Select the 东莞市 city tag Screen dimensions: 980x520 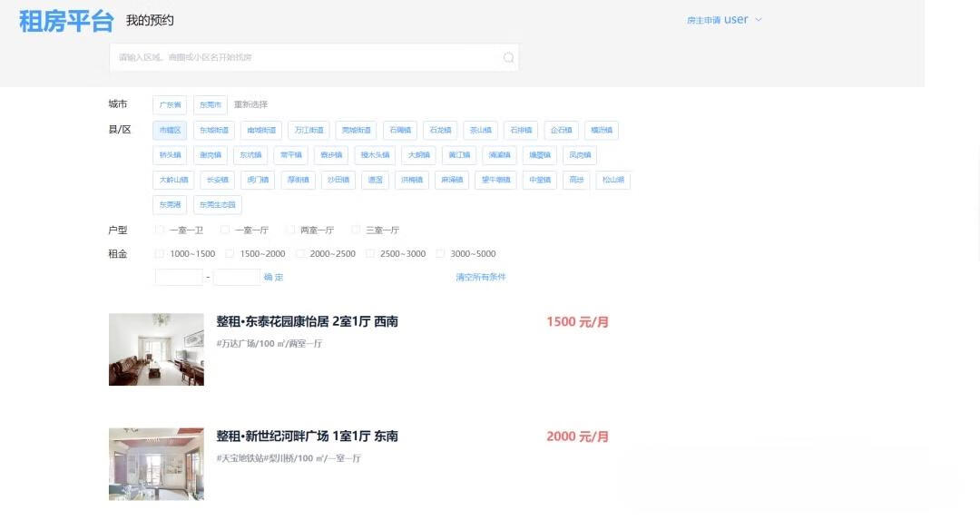click(211, 104)
